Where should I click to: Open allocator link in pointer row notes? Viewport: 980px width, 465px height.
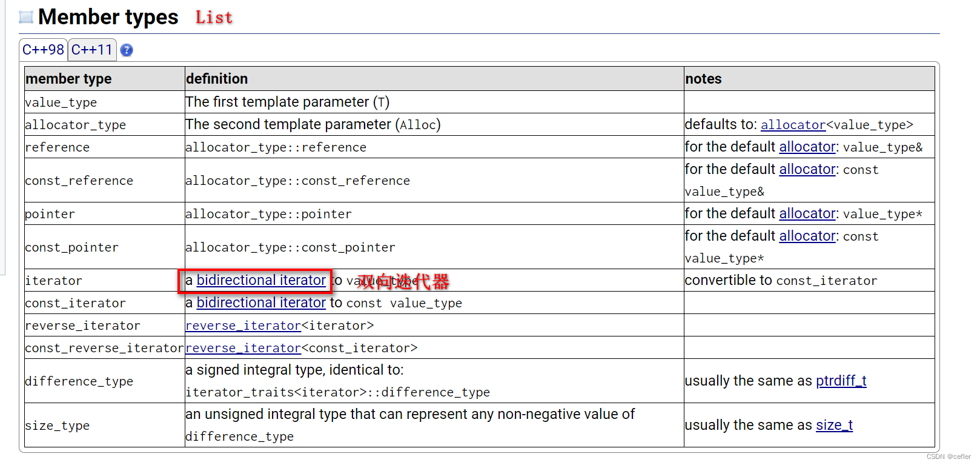807,213
